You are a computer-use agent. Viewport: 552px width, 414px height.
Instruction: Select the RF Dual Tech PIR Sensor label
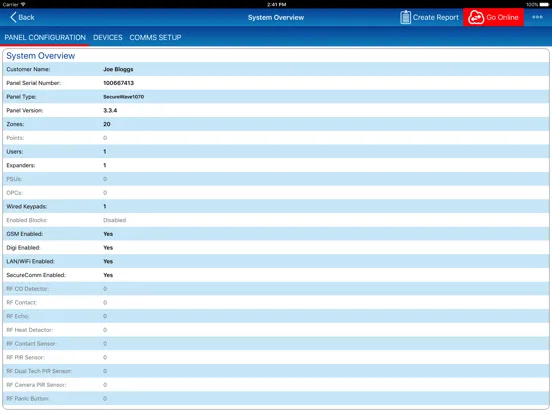coord(39,371)
